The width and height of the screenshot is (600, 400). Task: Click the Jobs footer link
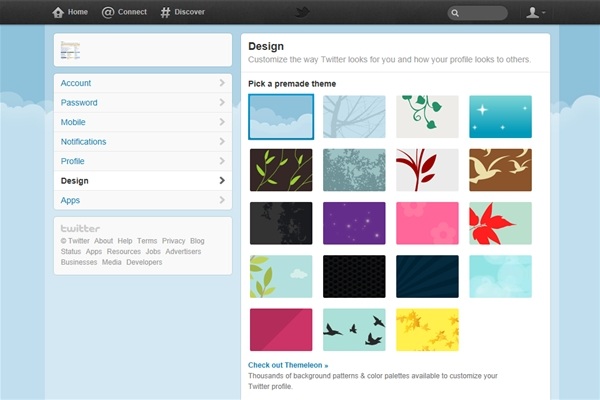click(x=153, y=251)
